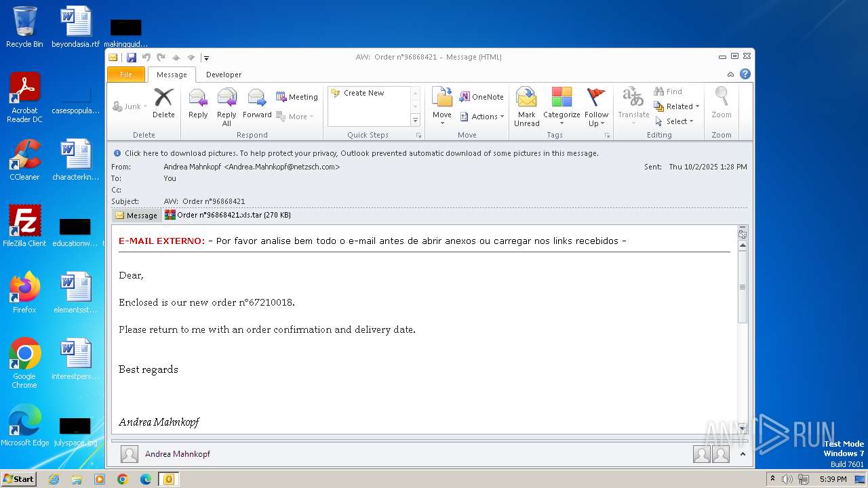The width and height of the screenshot is (868, 488).
Task: Open the File tab
Action: (126, 75)
